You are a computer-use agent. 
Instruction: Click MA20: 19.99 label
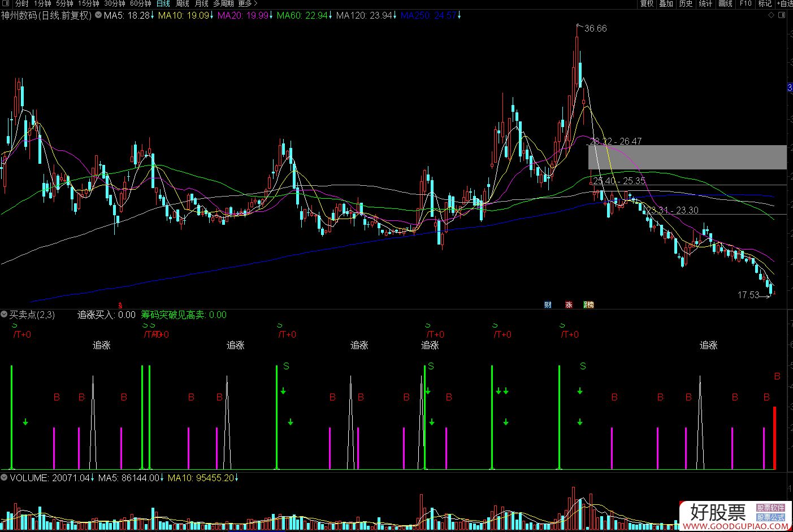pos(243,15)
